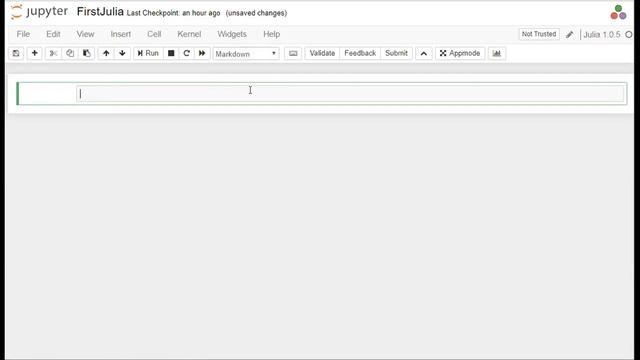
Task: Click the Validate button
Action: [x=322, y=53]
